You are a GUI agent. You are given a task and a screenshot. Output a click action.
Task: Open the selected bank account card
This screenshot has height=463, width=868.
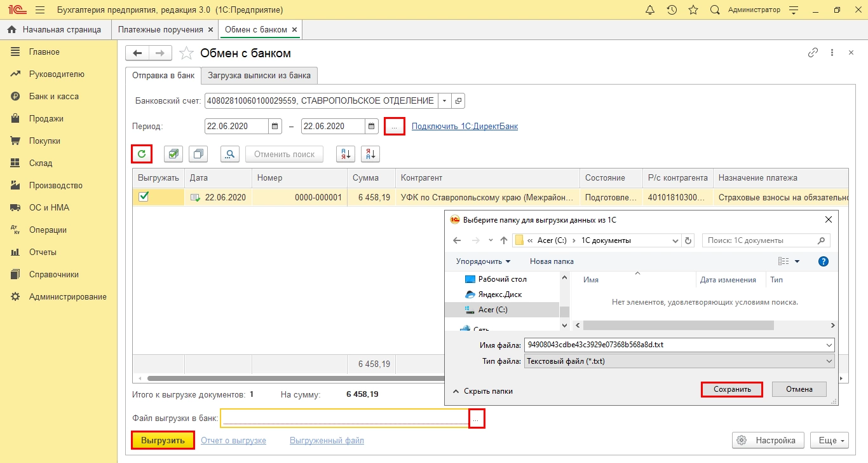pyautogui.click(x=458, y=100)
